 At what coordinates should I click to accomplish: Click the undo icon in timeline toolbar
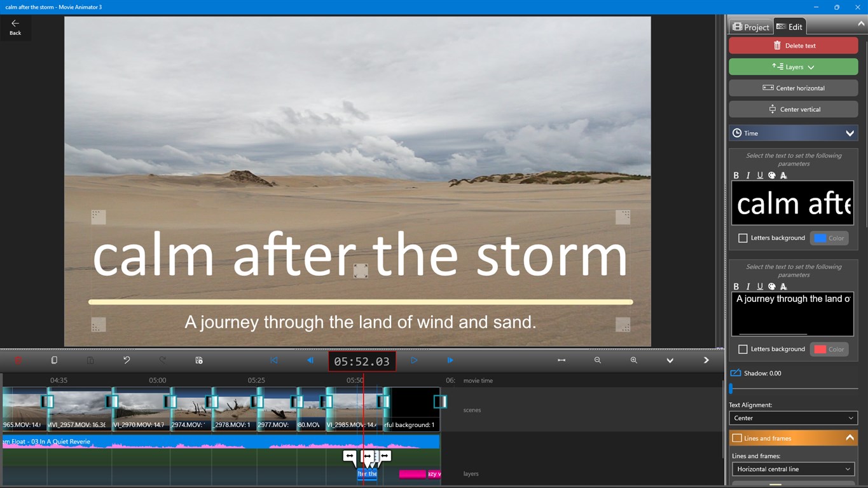coord(127,360)
